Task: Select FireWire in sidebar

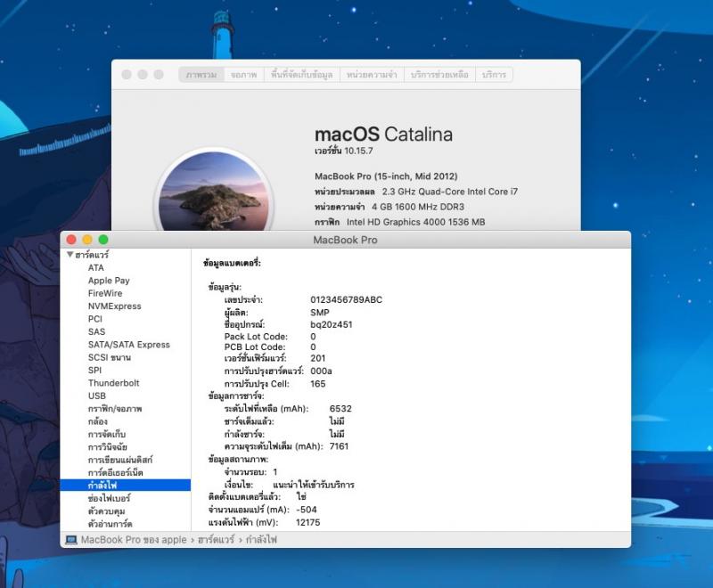Action: tap(105, 293)
